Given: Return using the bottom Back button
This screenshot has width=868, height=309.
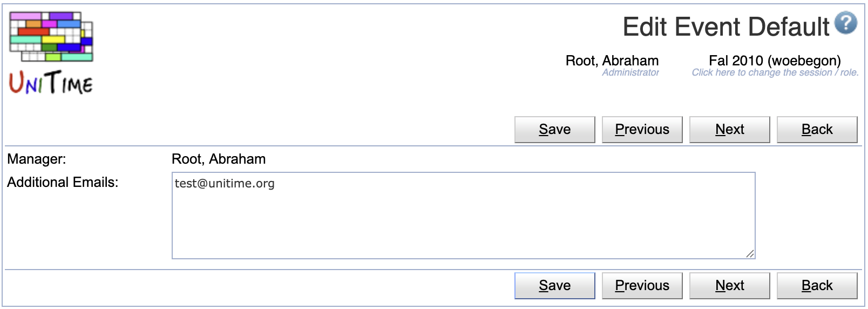Looking at the screenshot, I should point(817,286).
